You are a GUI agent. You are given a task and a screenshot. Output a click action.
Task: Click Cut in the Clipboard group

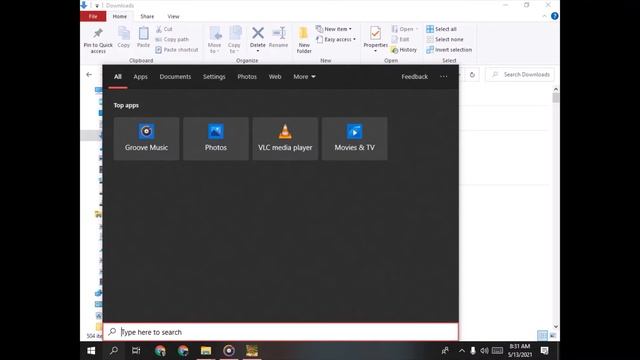click(164, 29)
